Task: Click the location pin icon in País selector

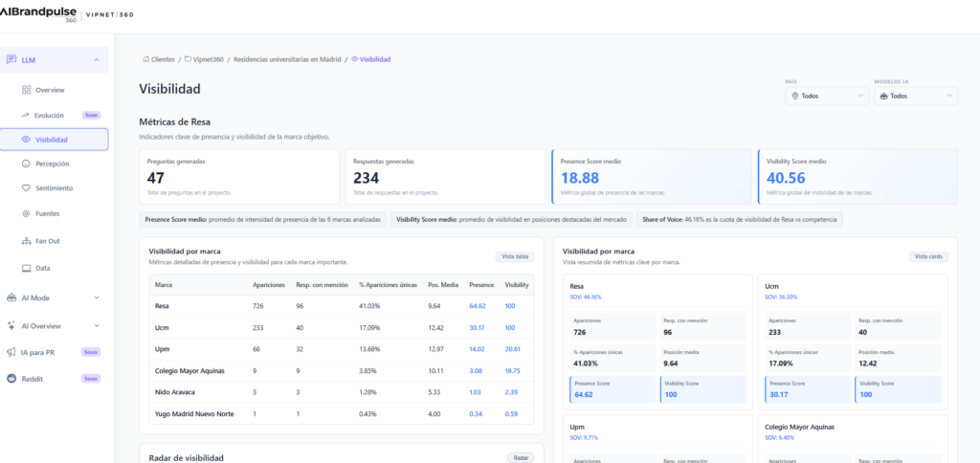Action: [x=795, y=97]
